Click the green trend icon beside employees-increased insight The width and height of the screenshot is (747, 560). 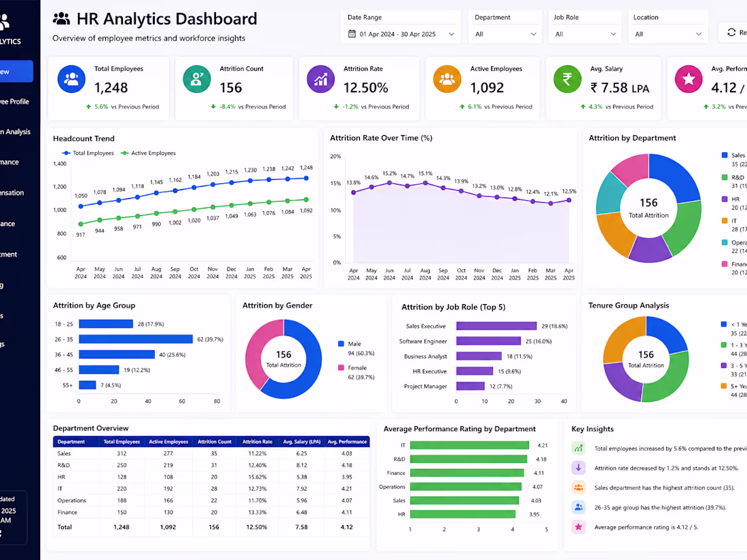pos(579,448)
